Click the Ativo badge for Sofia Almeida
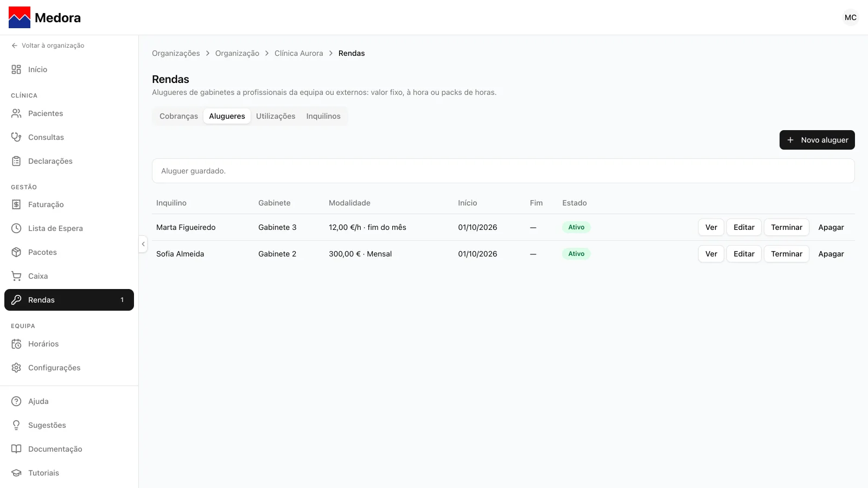Image resolution: width=868 pixels, height=488 pixels. [x=576, y=254]
